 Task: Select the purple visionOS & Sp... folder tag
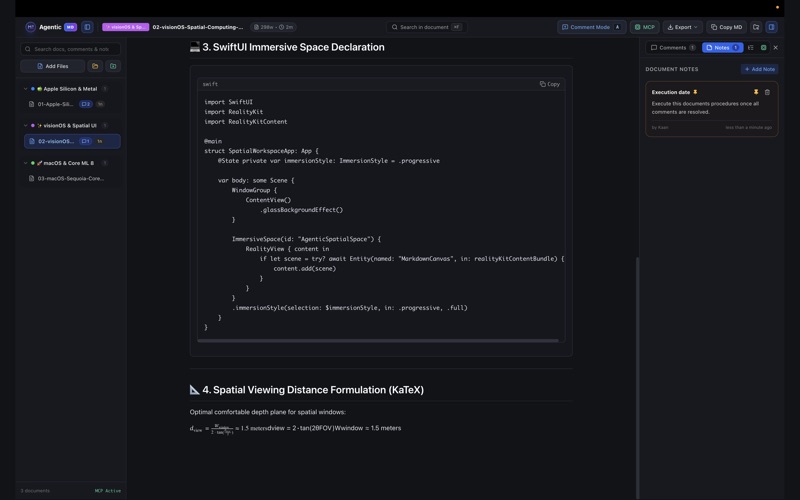[x=126, y=27]
